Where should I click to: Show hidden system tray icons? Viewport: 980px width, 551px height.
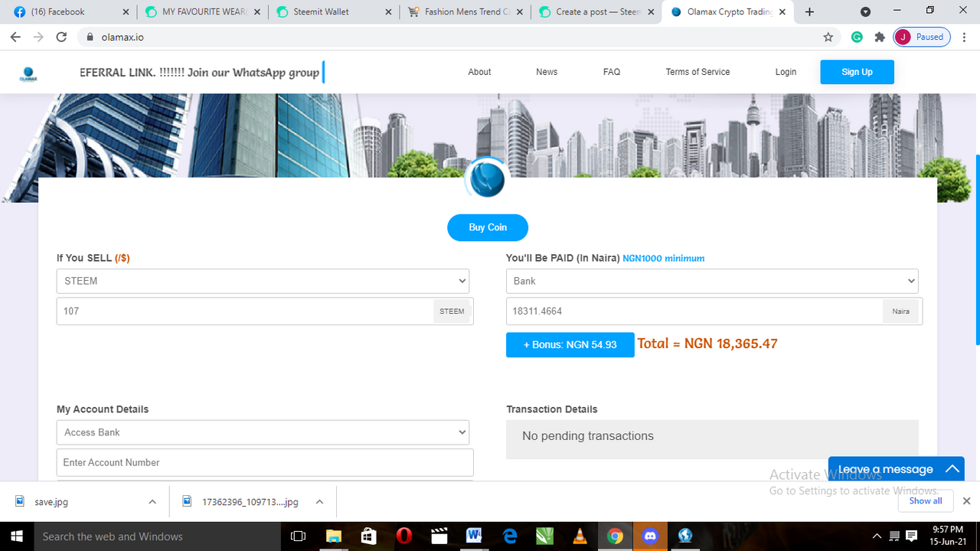[x=877, y=536]
